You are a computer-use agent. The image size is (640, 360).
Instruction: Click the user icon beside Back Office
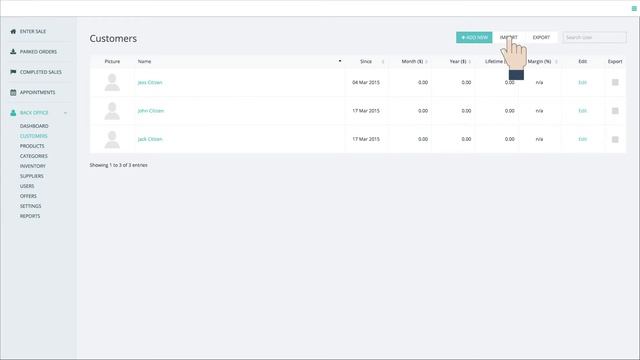13,113
